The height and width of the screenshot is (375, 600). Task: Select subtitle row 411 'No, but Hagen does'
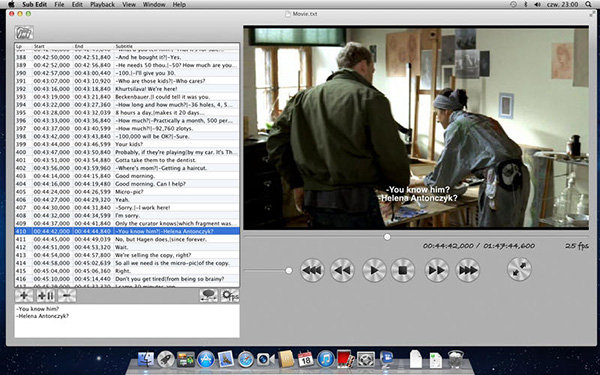pyautogui.click(x=127, y=239)
